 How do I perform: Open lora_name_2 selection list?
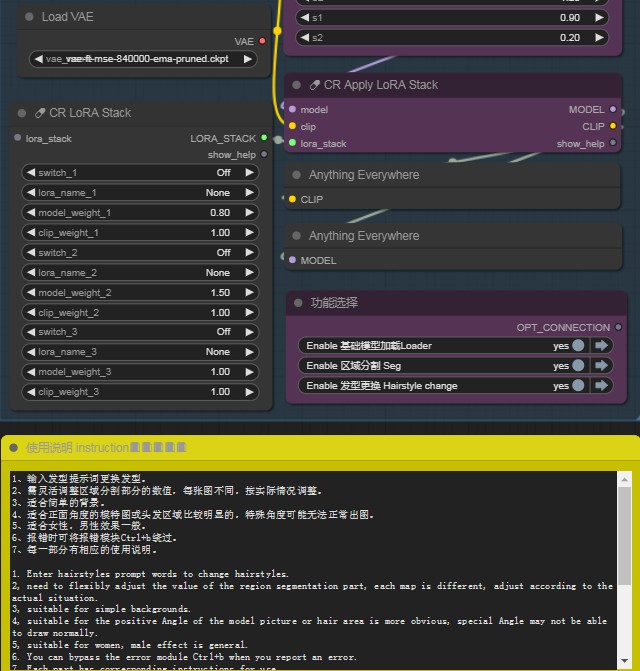pos(140,273)
